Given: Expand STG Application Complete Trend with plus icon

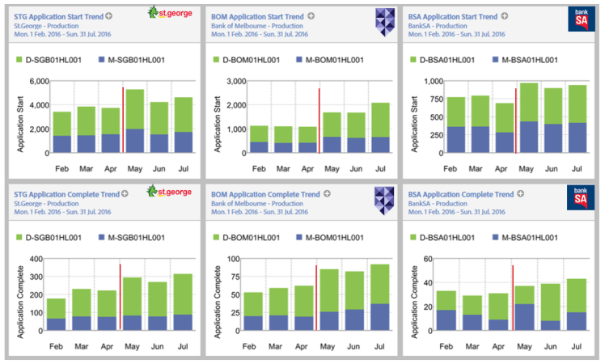Looking at the screenshot, I should [x=125, y=194].
